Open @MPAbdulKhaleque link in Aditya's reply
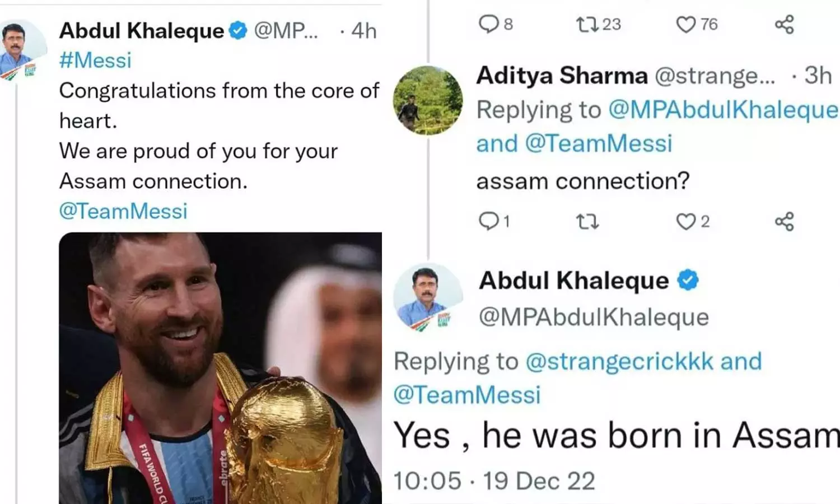Screen dimensions: 840x504 (x=723, y=110)
